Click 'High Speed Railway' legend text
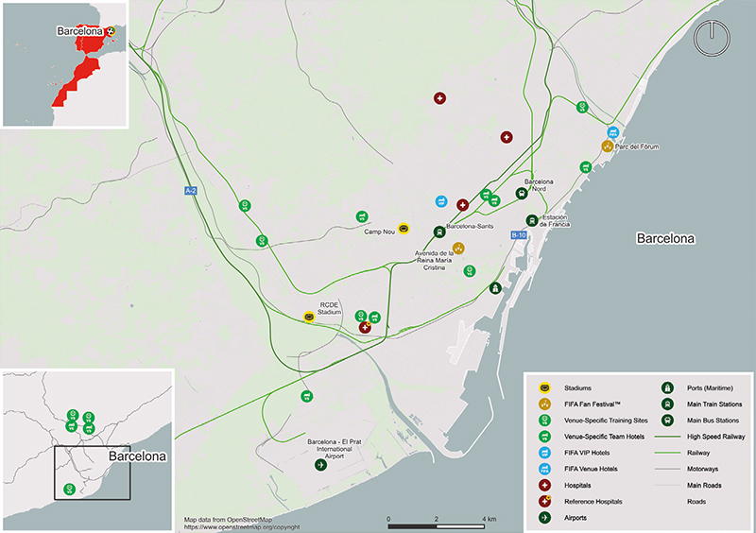The height and width of the screenshot is (533, 756). point(716,437)
